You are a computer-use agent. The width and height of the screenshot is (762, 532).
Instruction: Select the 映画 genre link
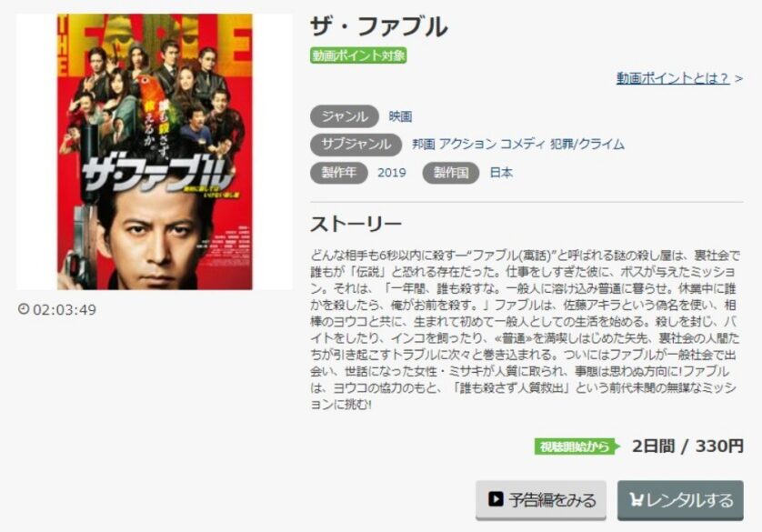400,116
